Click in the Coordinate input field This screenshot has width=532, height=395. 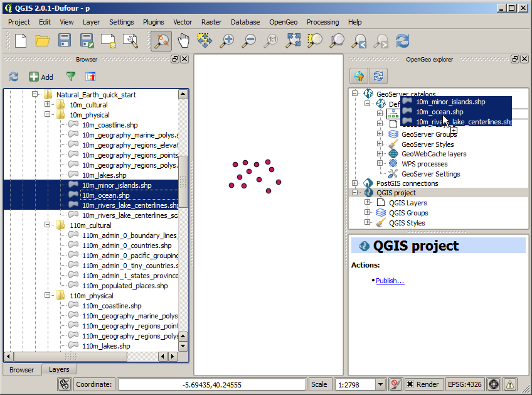coord(212,384)
